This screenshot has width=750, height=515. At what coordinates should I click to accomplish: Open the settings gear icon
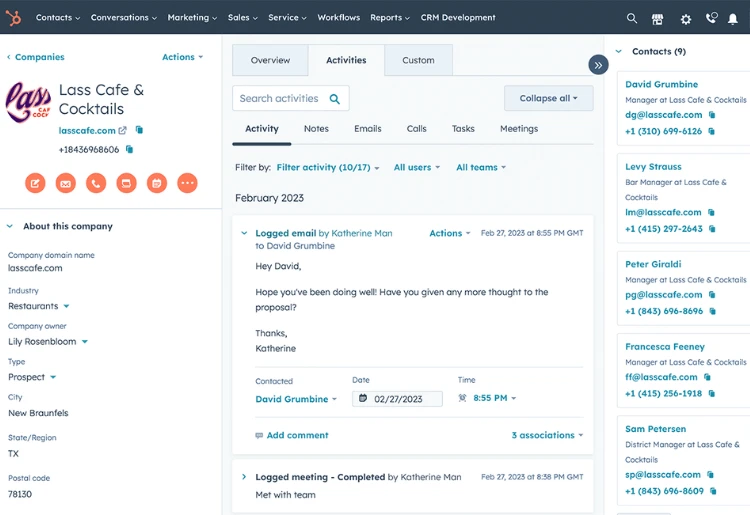685,18
